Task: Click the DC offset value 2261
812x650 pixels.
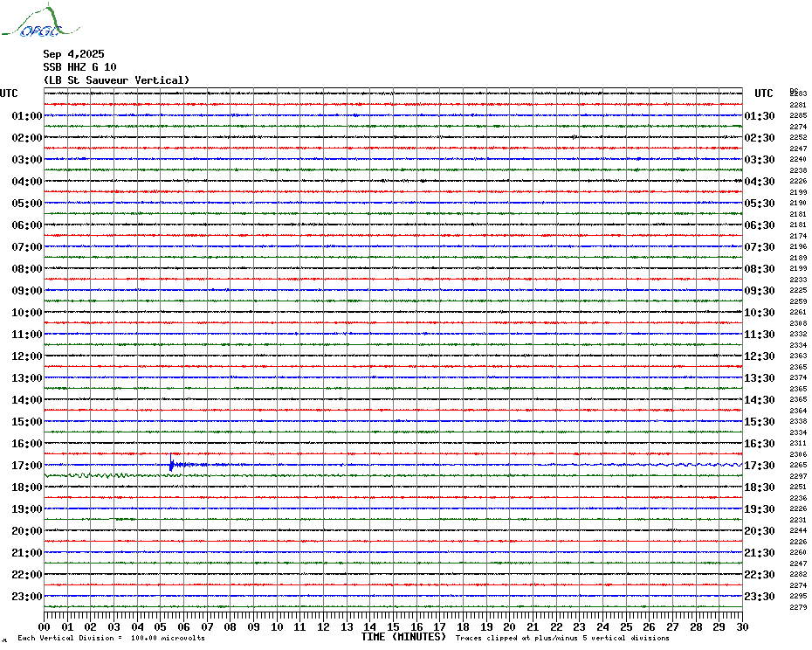Action: pyautogui.click(x=798, y=312)
